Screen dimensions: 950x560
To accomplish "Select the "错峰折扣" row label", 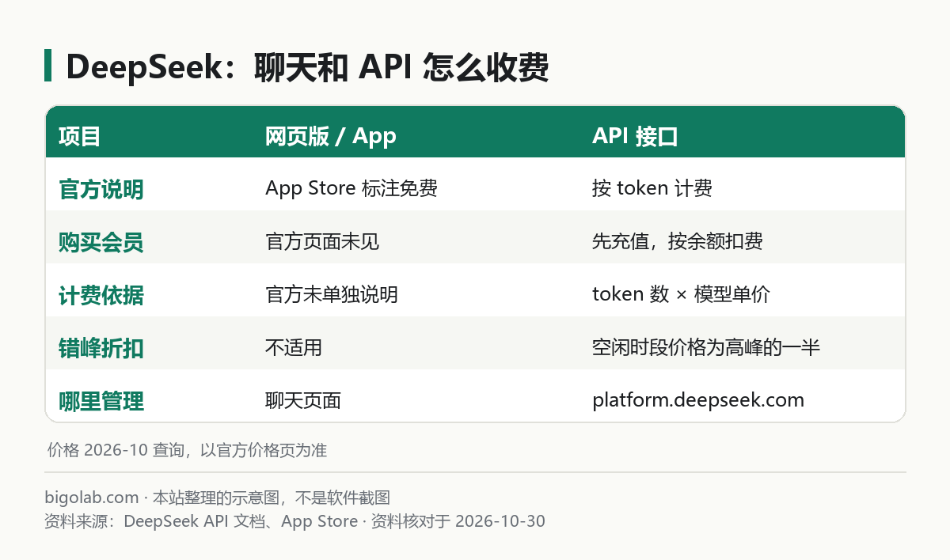I will (x=101, y=348).
